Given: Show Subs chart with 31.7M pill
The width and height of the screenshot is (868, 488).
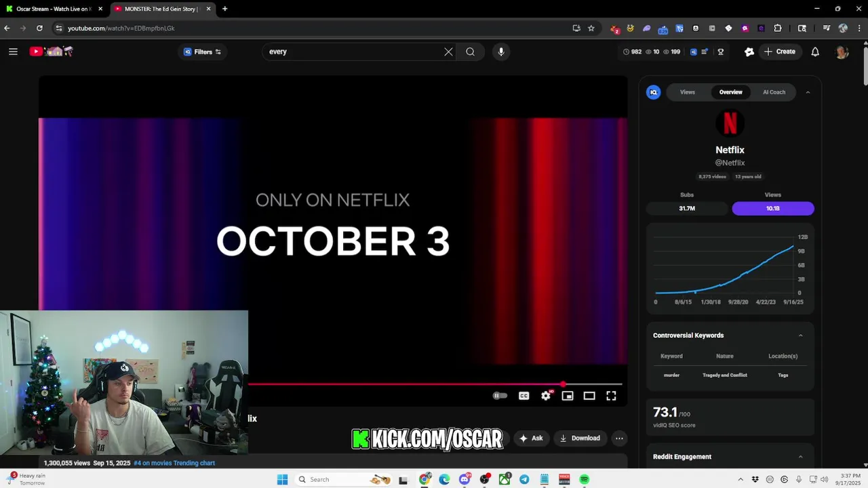Looking at the screenshot, I should point(687,208).
